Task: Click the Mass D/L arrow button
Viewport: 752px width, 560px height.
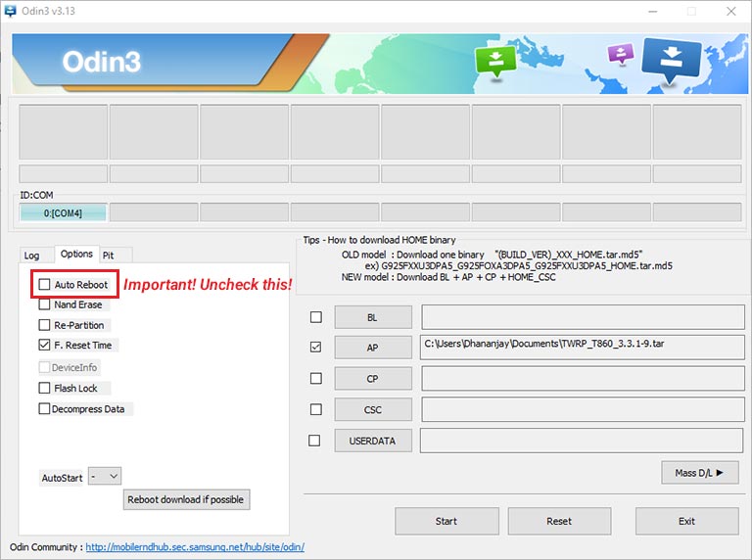Action: tap(700, 473)
